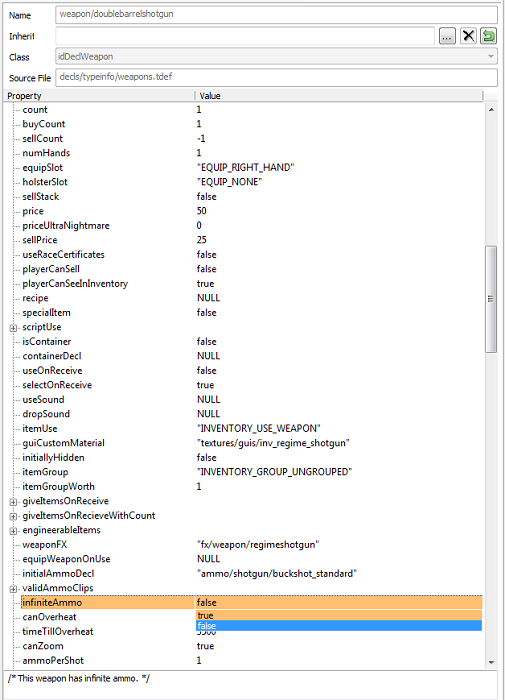The width and height of the screenshot is (505, 700).
Task: Click the browse (...) button beside Inherit
Action: coord(447,36)
